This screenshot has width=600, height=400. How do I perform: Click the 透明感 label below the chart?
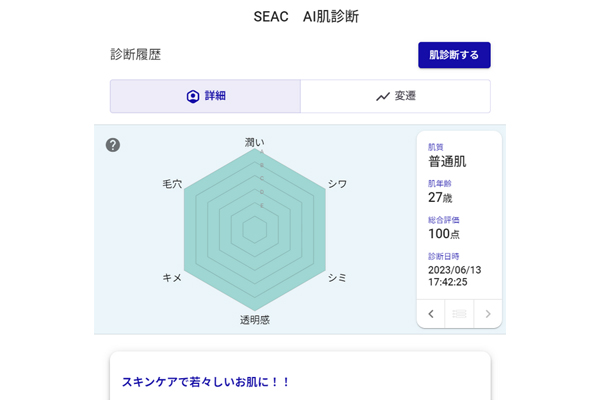click(x=255, y=320)
